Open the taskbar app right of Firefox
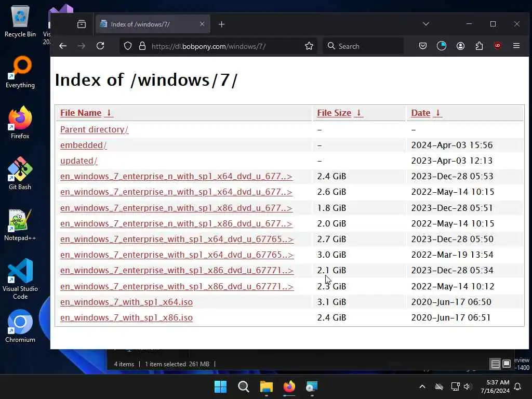Viewport: 532px width, 399px height. pos(312,387)
